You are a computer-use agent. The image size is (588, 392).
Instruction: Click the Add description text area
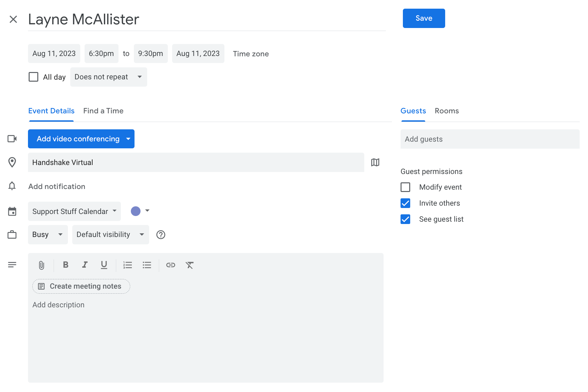click(x=206, y=340)
